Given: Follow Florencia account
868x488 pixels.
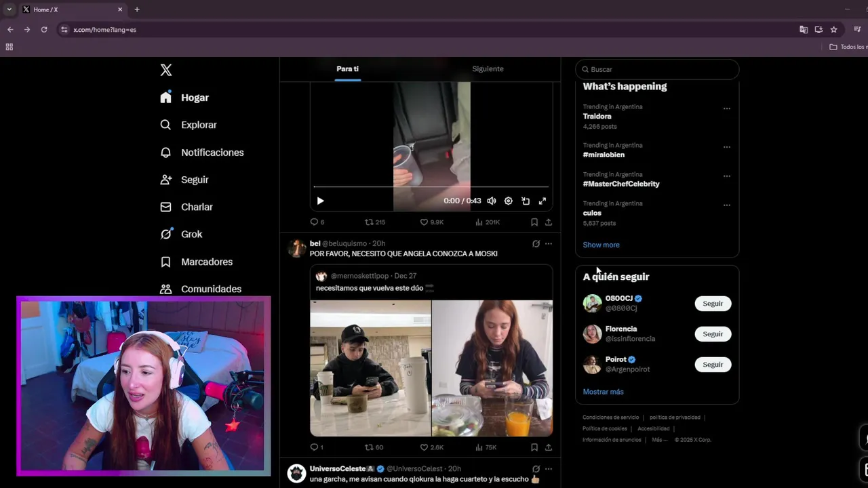Looking at the screenshot, I should 713,334.
